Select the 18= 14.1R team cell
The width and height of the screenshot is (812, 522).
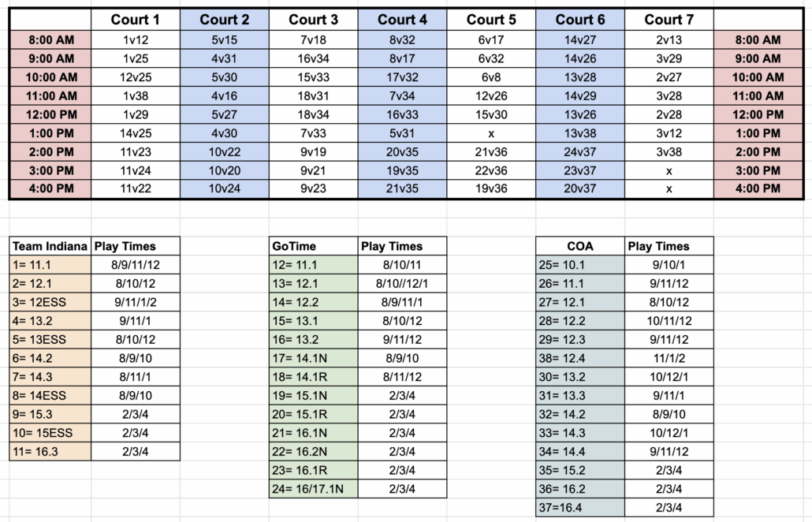[313, 377]
